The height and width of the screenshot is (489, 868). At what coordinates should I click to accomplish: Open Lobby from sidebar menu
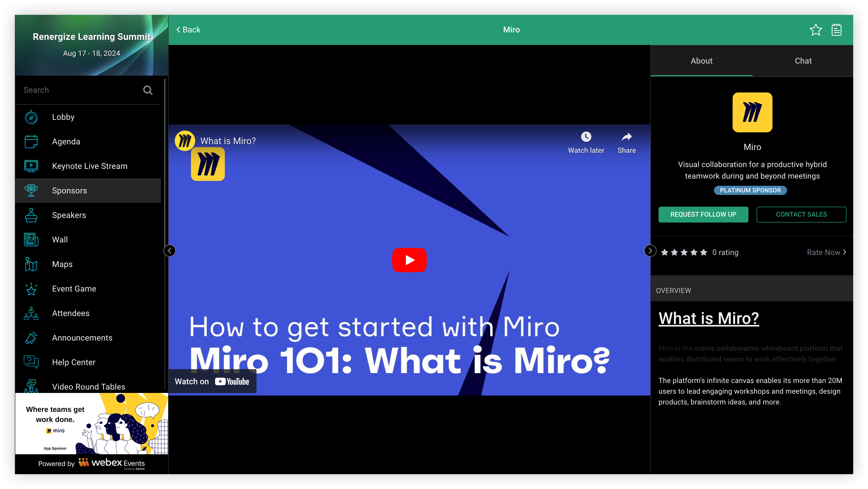pos(88,117)
